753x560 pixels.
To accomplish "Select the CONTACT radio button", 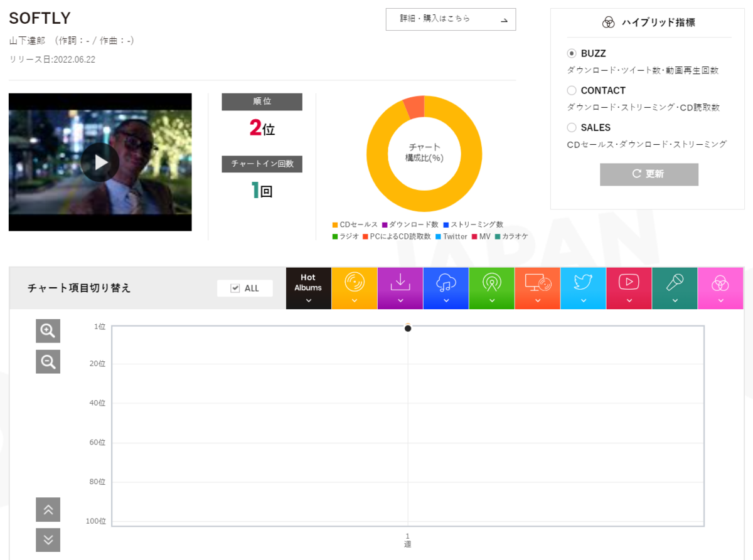I will [572, 90].
